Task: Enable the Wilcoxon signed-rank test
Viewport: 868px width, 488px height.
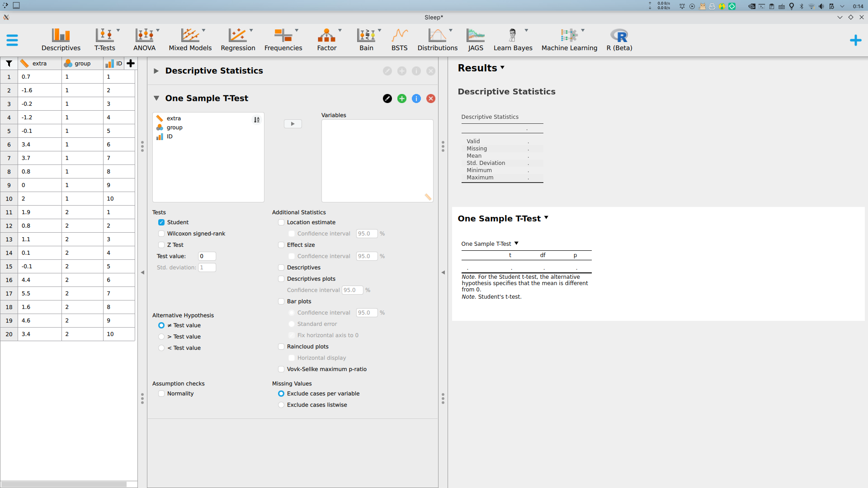Action: click(x=161, y=234)
